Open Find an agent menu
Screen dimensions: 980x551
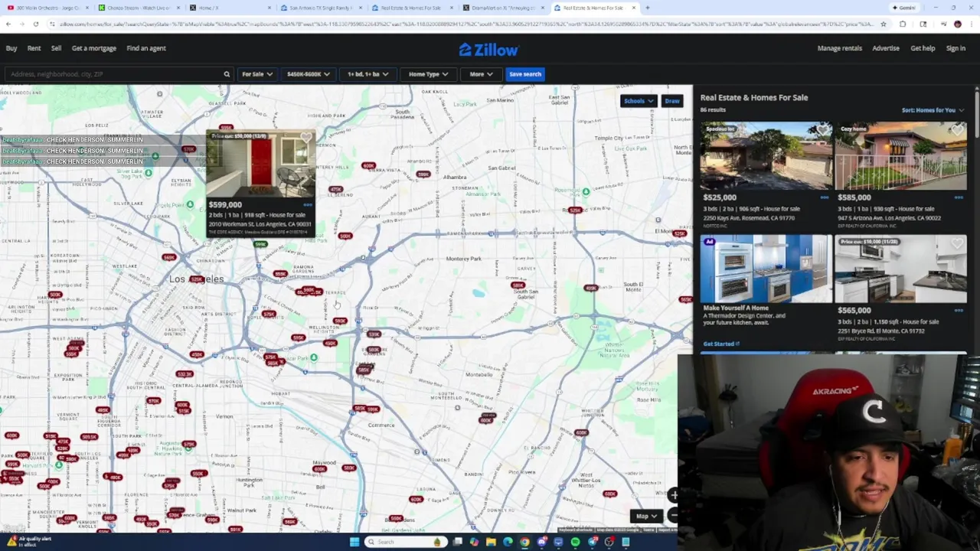tap(146, 48)
